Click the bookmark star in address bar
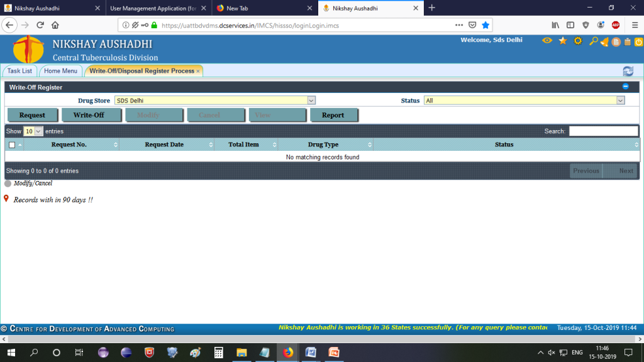 (486, 25)
